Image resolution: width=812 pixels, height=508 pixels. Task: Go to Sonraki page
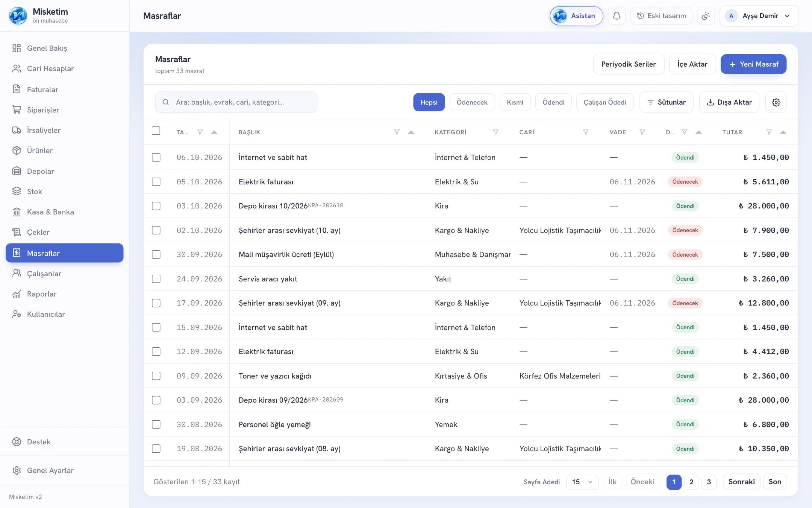point(741,482)
